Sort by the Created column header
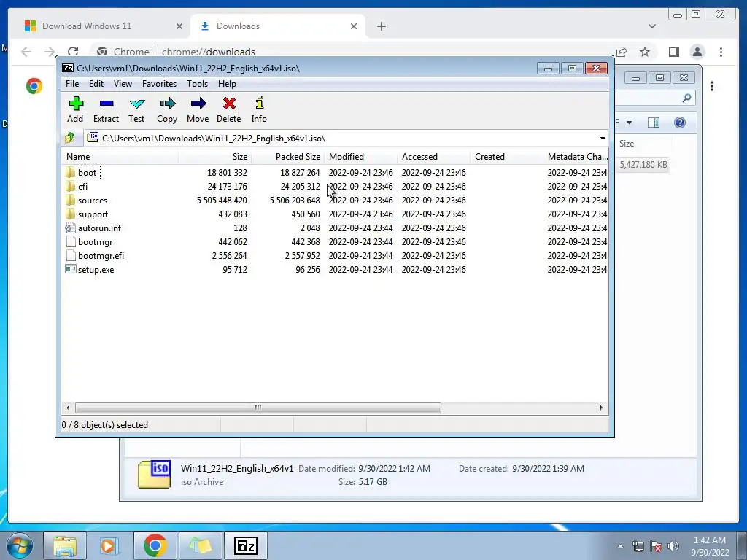This screenshot has height=560, width=747. click(x=506, y=157)
